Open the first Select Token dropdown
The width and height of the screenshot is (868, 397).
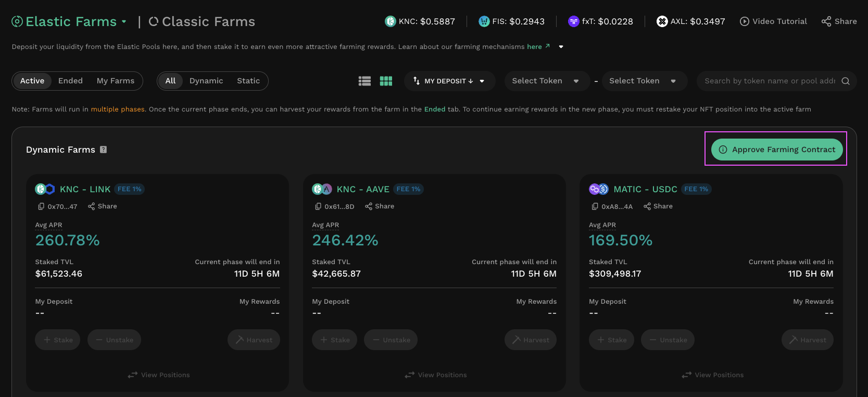(547, 81)
